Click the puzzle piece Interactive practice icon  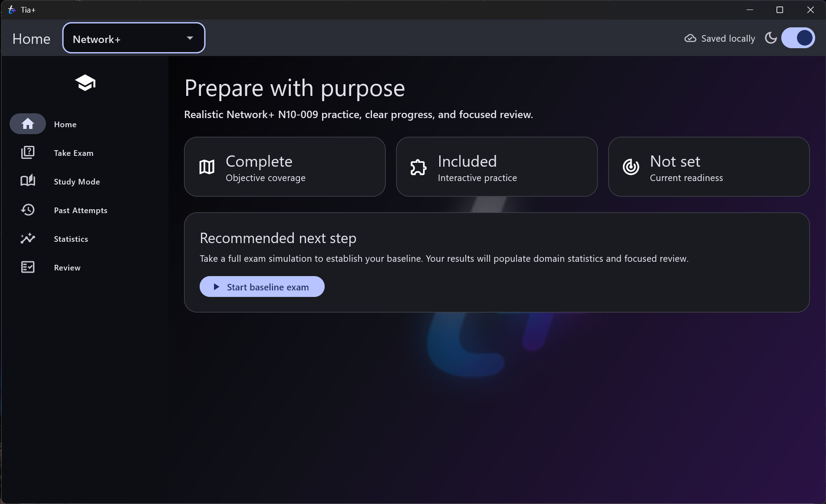(418, 167)
